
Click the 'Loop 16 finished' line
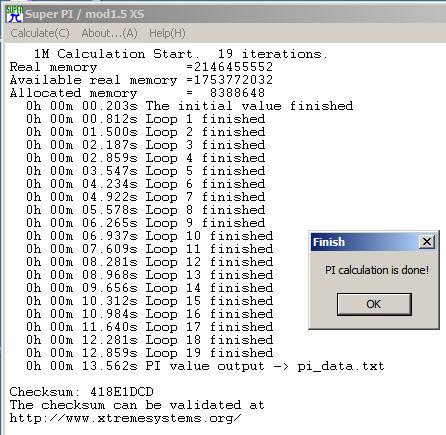[x=150, y=314]
